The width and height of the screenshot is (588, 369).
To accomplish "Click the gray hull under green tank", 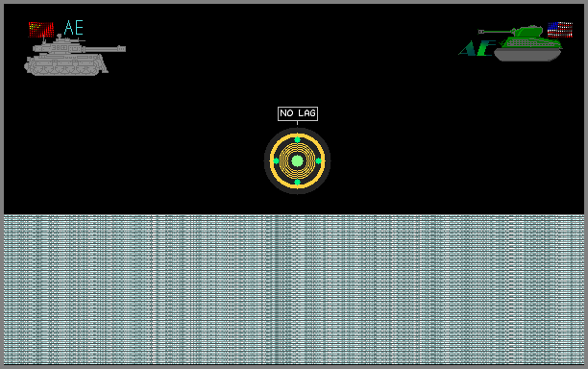I will coord(527,55).
